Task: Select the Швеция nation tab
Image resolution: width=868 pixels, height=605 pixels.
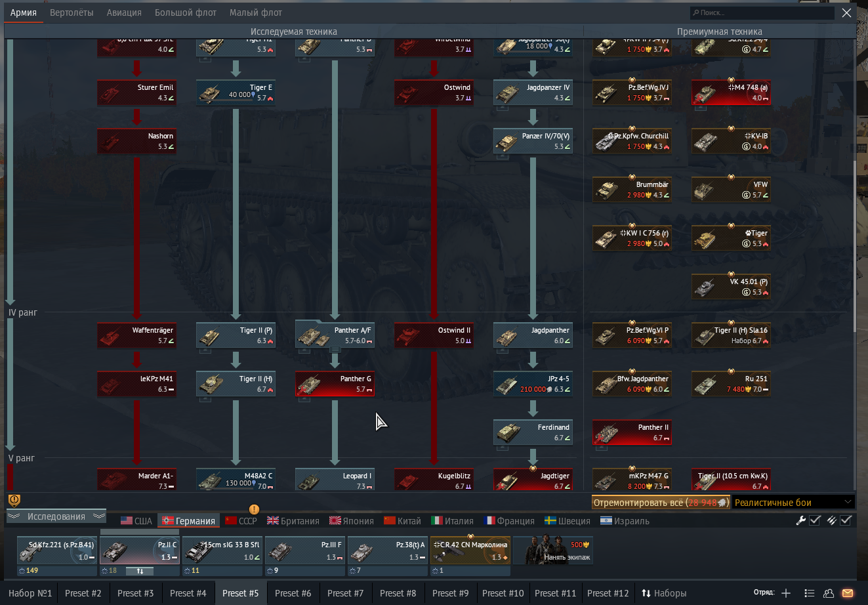Action: [568, 521]
